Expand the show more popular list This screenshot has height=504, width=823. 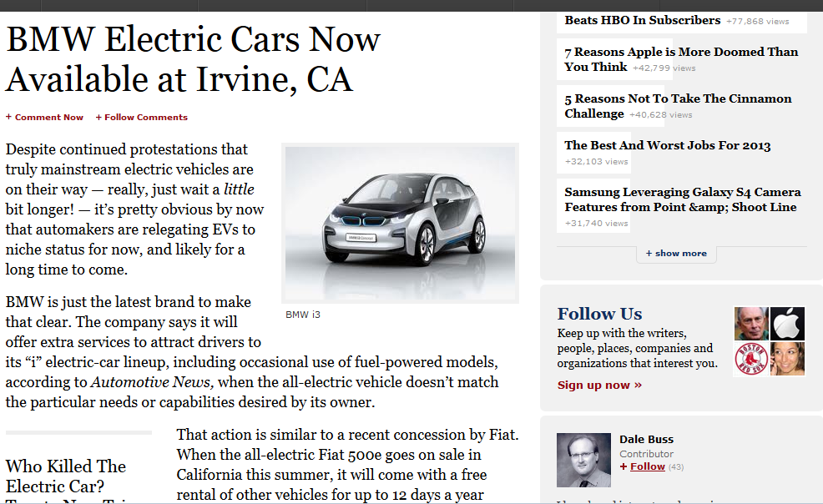point(677,254)
